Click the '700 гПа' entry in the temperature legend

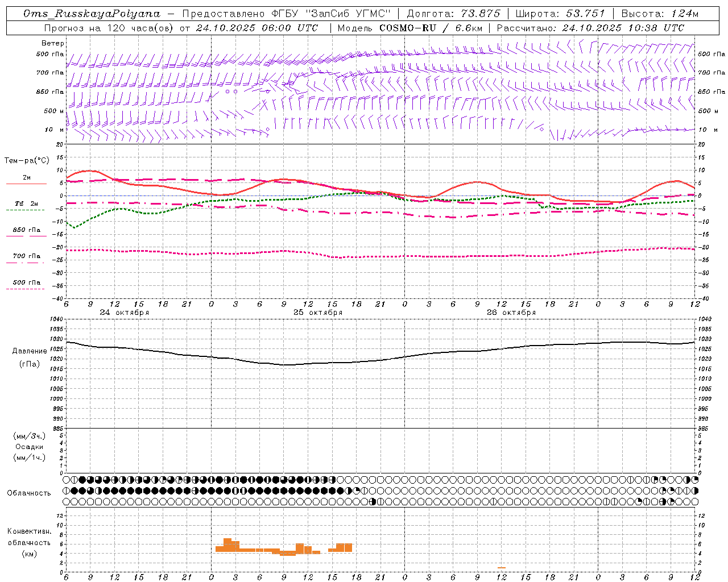pos(26,256)
